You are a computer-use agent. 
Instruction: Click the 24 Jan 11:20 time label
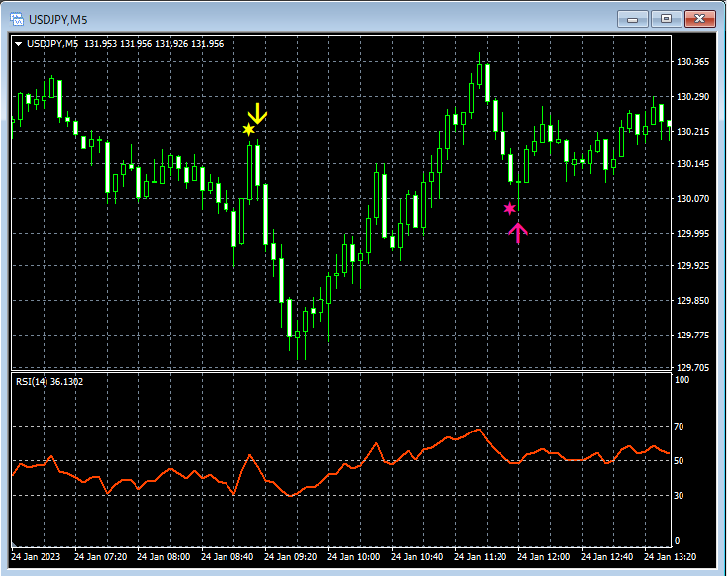pyautogui.click(x=480, y=556)
